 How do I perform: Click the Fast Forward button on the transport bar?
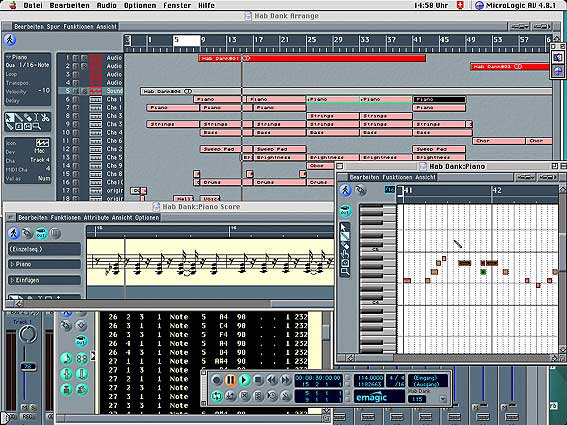(285, 380)
